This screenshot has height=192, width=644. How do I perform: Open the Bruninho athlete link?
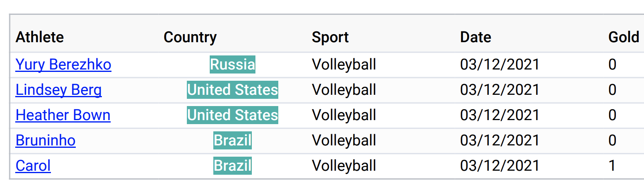pyautogui.click(x=45, y=141)
